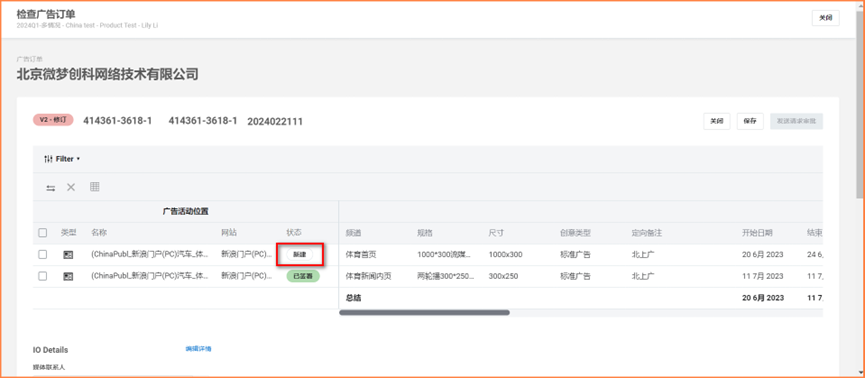Click the bold 20 6月 2023 summary date

(x=763, y=298)
